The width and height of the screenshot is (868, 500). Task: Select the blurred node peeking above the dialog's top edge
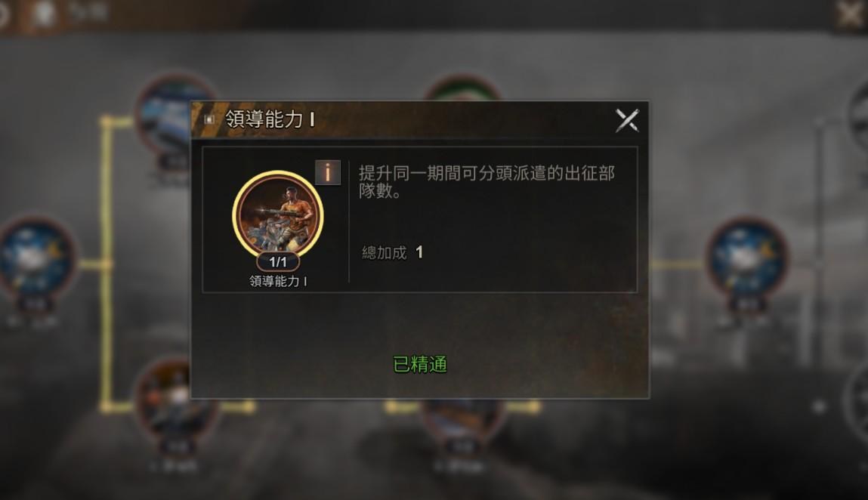click(x=462, y=88)
